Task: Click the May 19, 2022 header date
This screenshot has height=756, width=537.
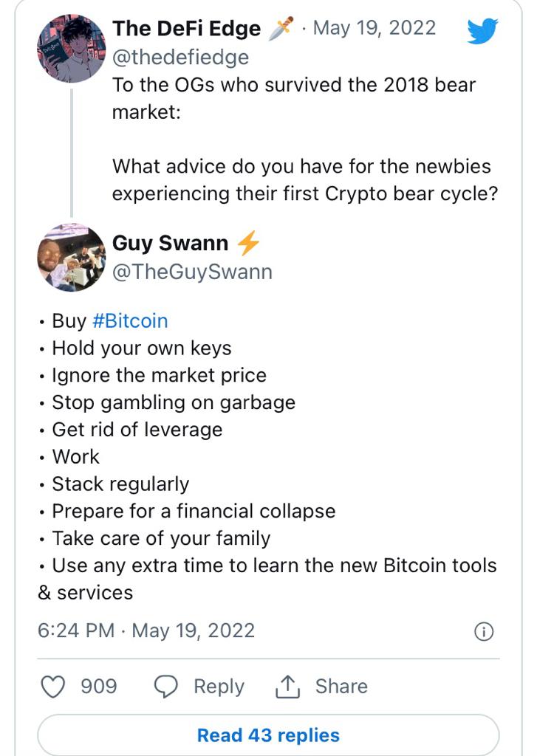Action: tap(374, 29)
